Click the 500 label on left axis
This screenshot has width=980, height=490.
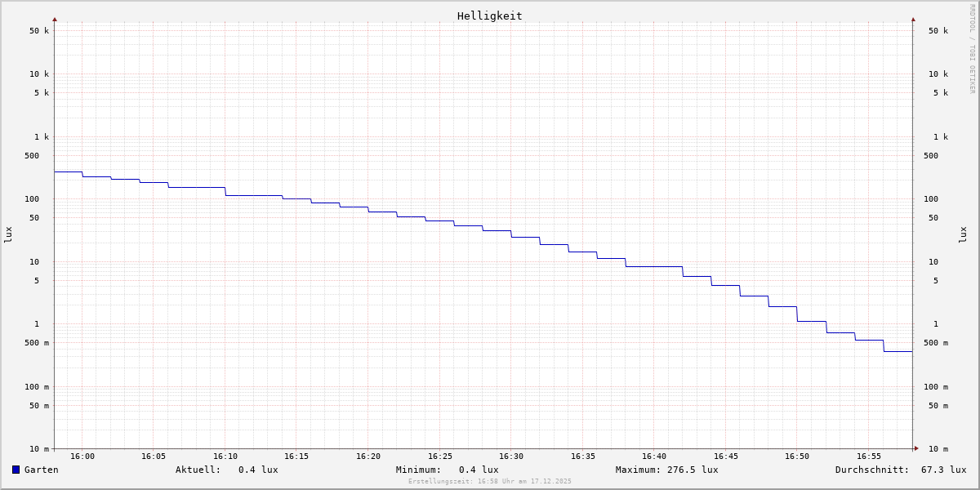click(32, 156)
